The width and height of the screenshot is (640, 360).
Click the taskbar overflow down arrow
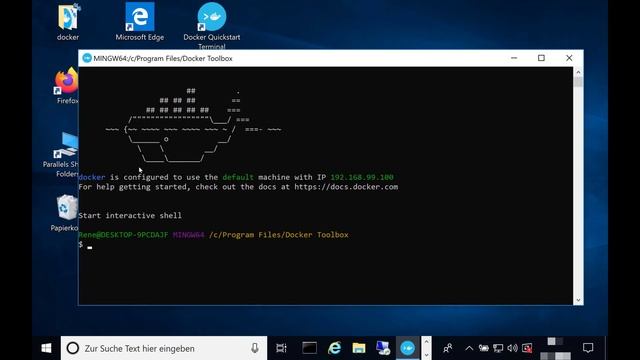pyautogui.click(x=427, y=355)
